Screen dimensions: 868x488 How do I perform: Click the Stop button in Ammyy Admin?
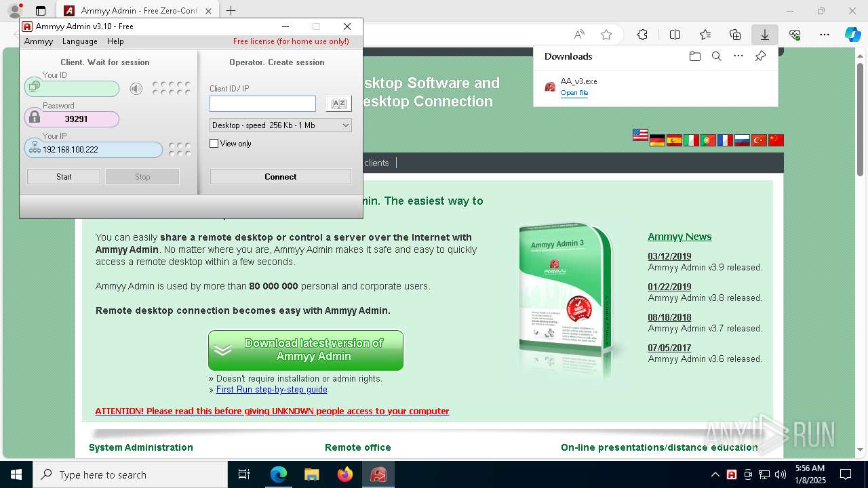142,177
